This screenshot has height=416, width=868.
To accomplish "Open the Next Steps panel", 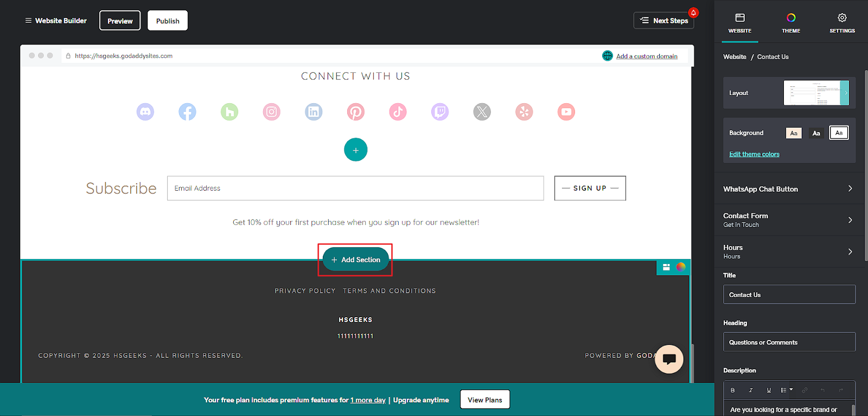I will point(664,21).
